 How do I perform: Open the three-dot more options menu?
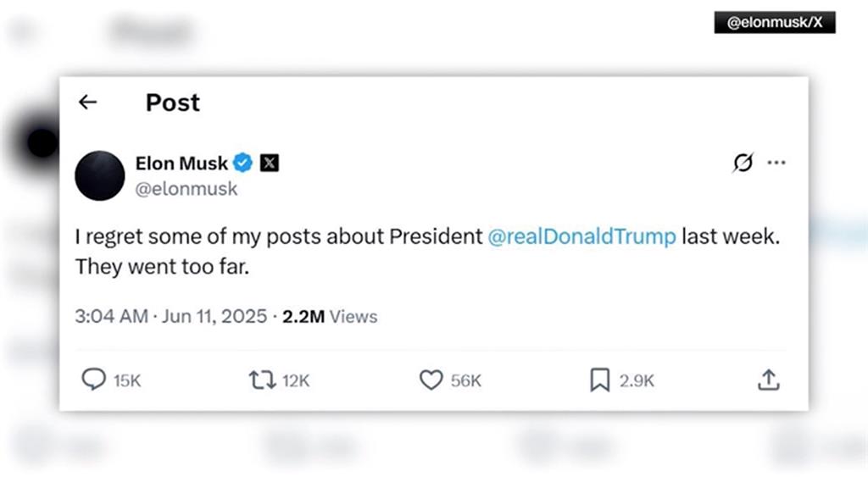tap(776, 163)
